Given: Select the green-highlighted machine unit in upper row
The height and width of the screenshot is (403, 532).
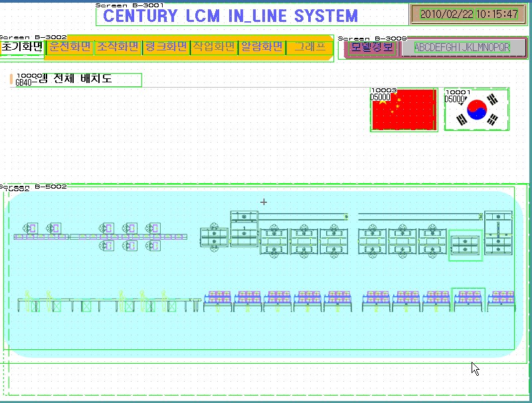Looking at the screenshot, I should (x=465, y=244).
